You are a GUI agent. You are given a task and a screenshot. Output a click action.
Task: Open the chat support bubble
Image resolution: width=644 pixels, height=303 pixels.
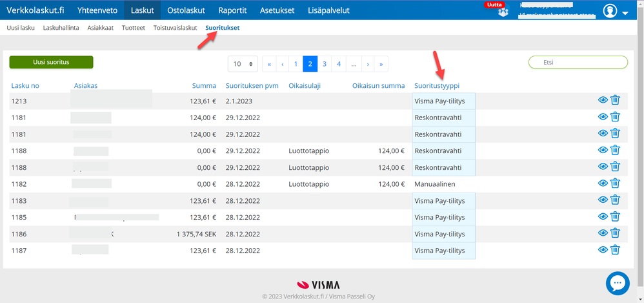pyautogui.click(x=618, y=283)
